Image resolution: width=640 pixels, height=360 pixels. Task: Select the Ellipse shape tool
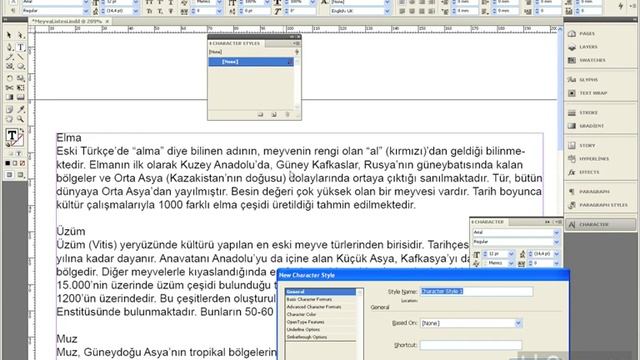[20, 66]
